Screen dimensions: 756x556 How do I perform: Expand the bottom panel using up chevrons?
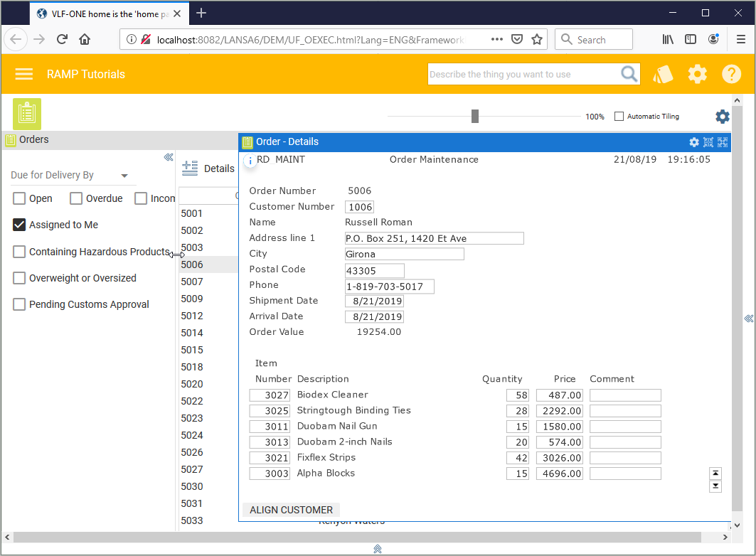378,549
